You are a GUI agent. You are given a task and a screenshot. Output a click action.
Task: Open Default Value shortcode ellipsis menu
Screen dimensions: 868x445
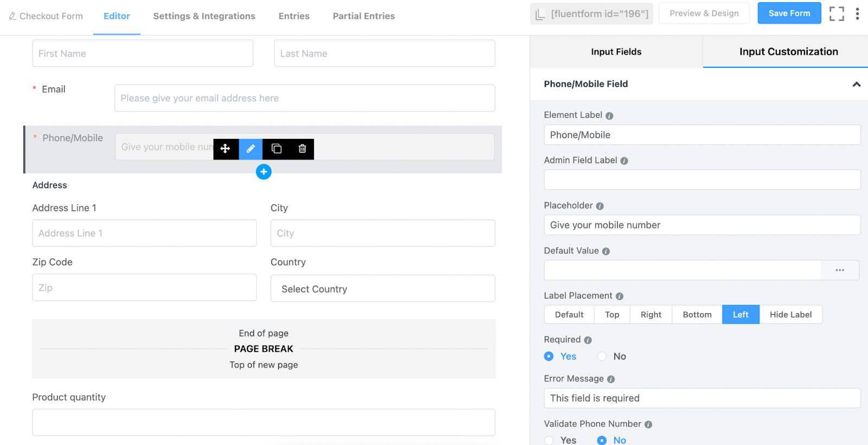tap(840, 270)
